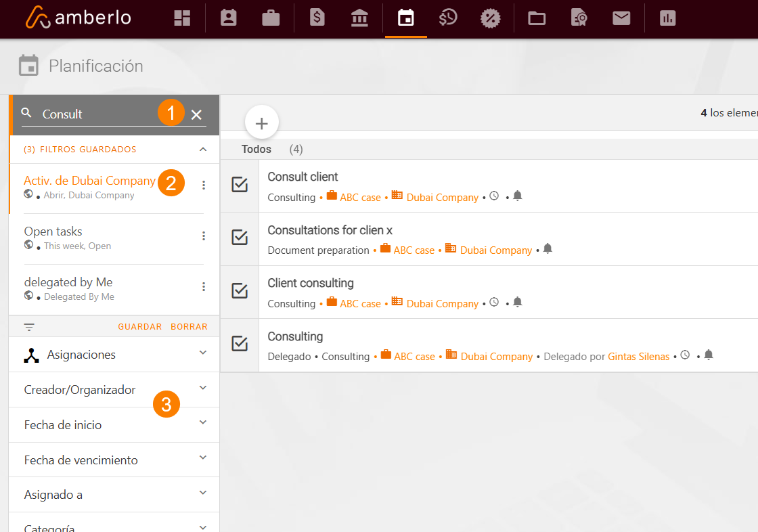Open the bar chart reports icon
The image size is (758, 532).
coord(668,18)
